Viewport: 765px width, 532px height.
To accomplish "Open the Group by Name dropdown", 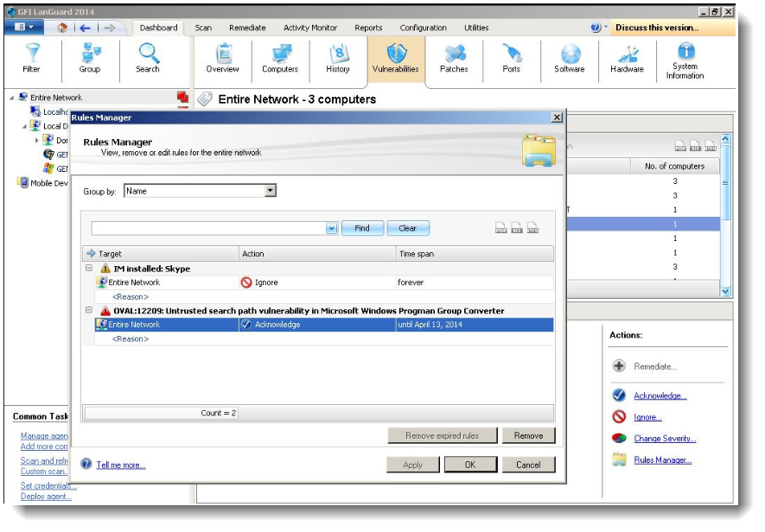I will [271, 191].
